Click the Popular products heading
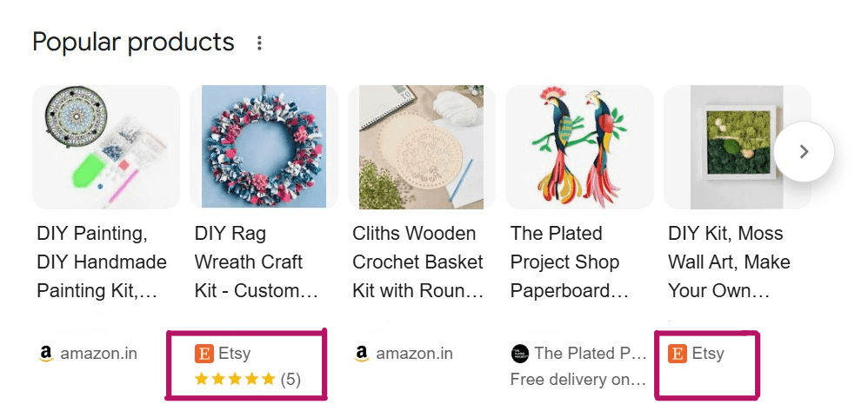The image size is (868, 411). [133, 42]
